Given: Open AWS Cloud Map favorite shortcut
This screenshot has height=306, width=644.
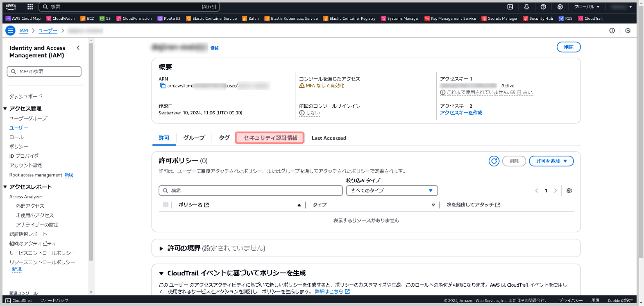Looking at the screenshot, I should (23, 19).
